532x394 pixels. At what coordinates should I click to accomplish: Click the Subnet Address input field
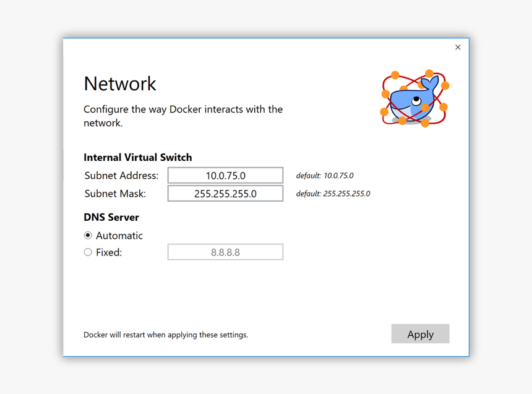tap(225, 176)
